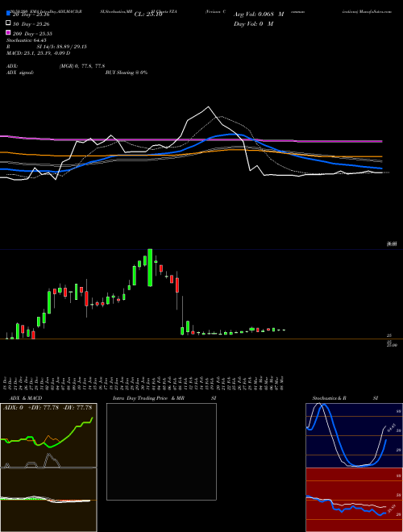
Task: Open the blue Stochastics oscillator chart
Action: click(354, 435)
